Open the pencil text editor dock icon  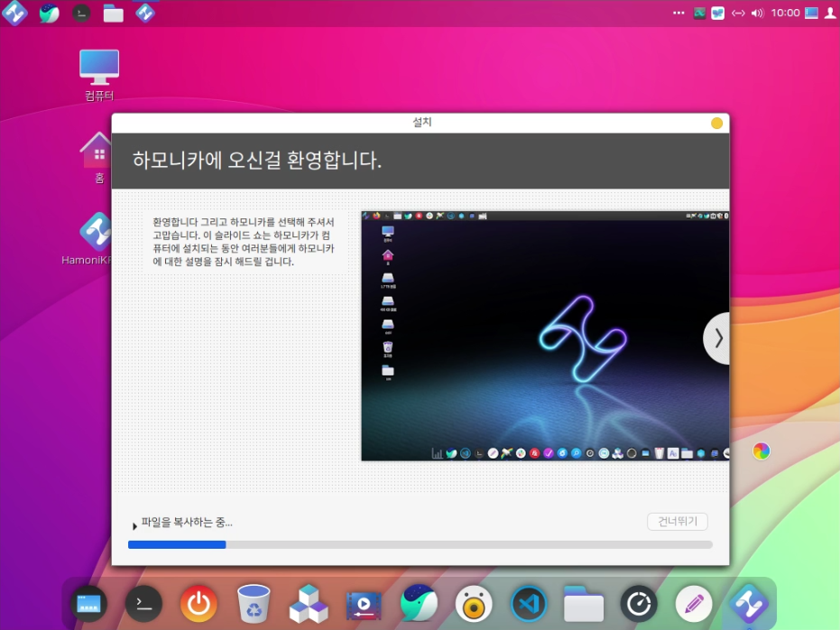[694, 604]
